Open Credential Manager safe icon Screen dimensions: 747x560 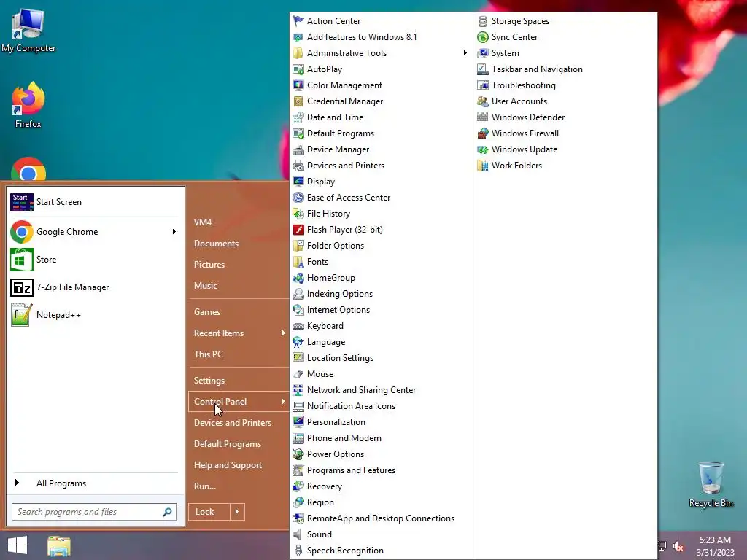click(x=298, y=101)
